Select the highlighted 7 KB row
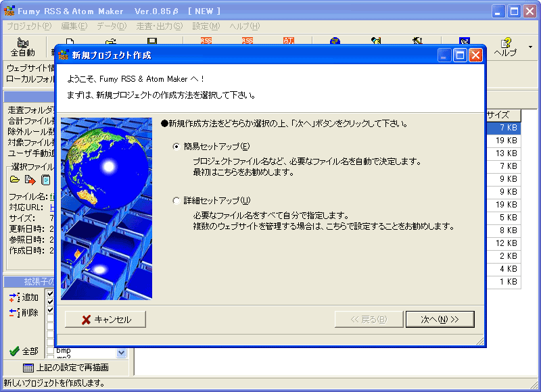 503,128
